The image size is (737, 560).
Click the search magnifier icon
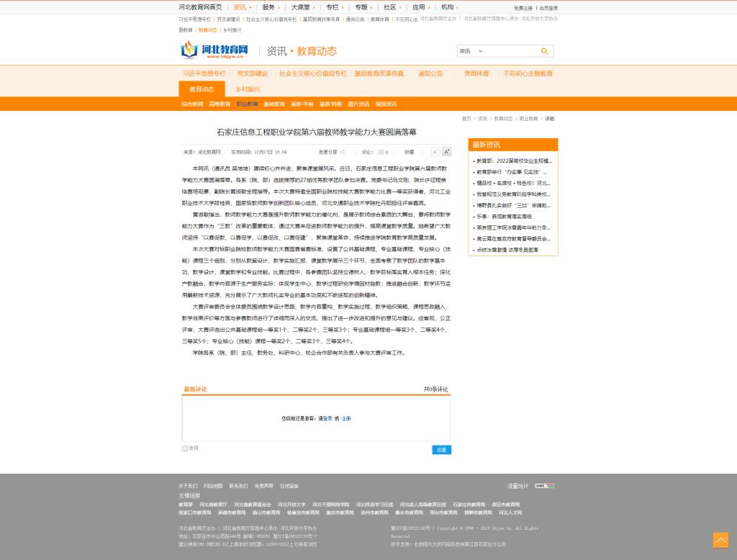544,51
